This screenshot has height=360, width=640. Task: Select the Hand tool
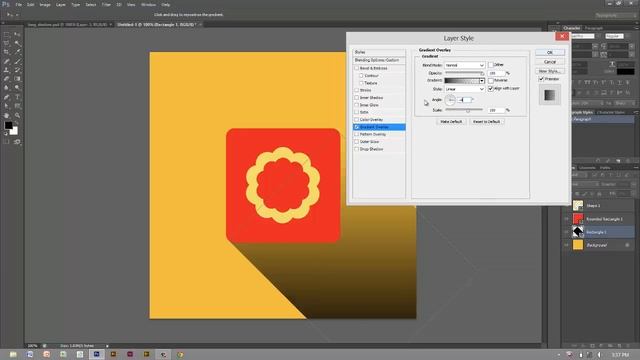7,116
